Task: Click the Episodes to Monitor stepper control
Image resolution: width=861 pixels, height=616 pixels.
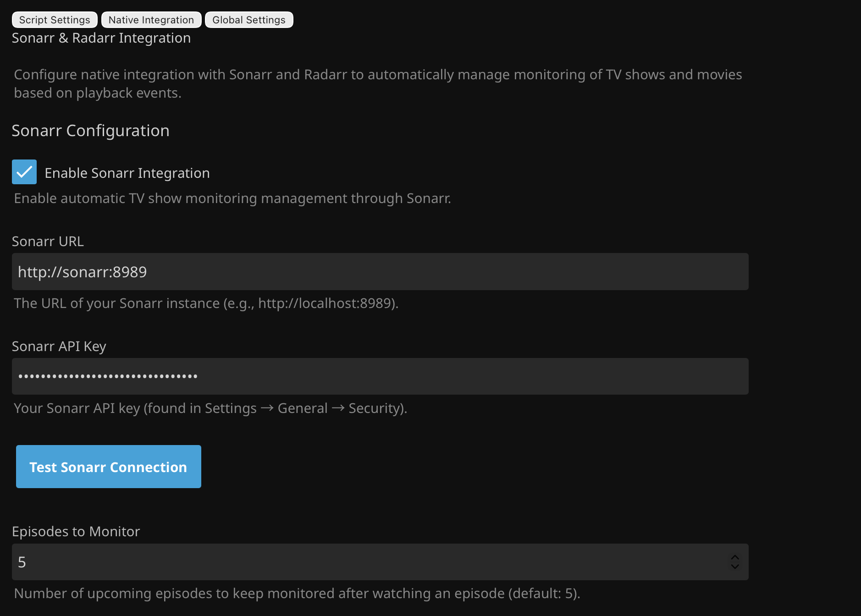Action: (x=734, y=561)
